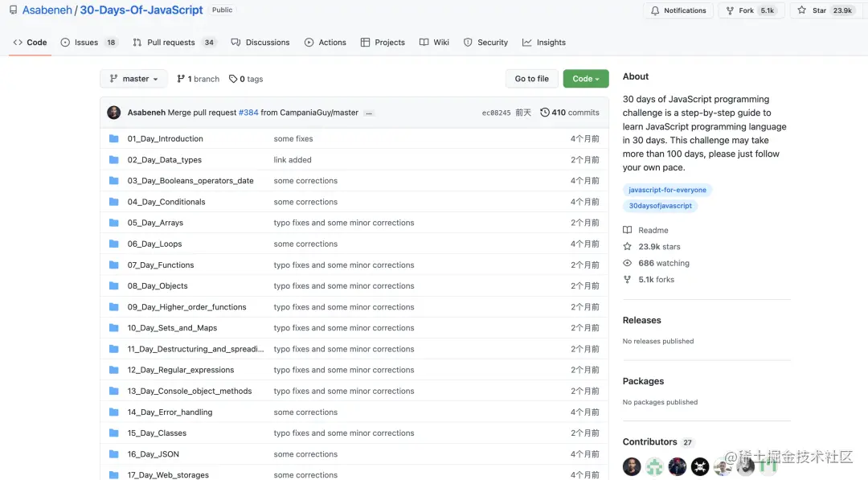
Task: Open the Code tab
Action: point(30,42)
